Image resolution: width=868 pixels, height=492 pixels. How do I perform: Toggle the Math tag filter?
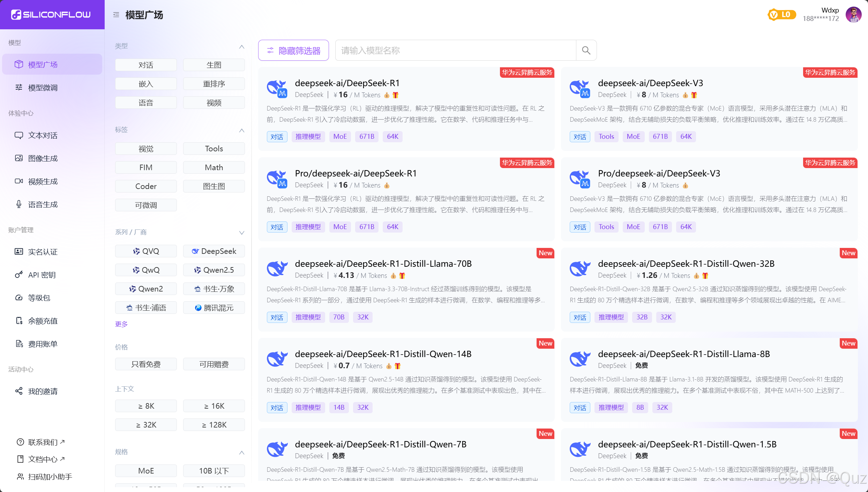(x=214, y=167)
